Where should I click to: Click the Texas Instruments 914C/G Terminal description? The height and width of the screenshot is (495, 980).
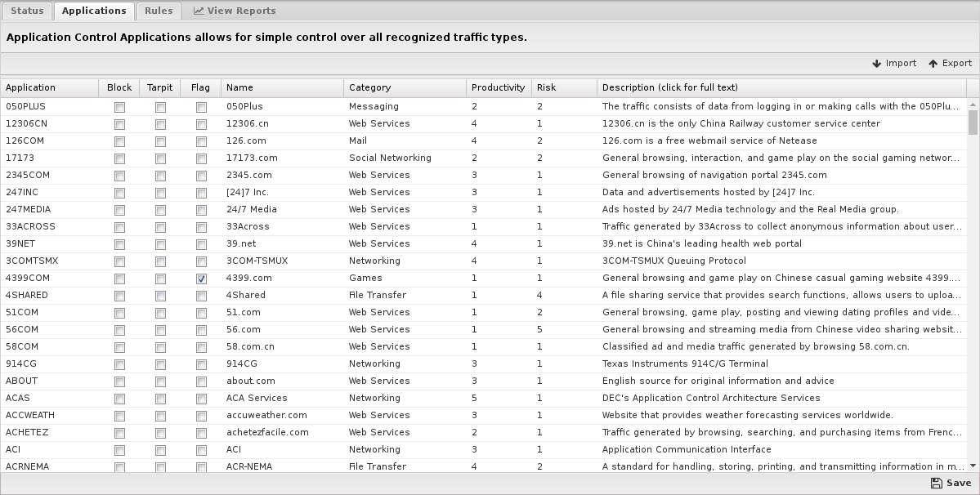click(781, 364)
